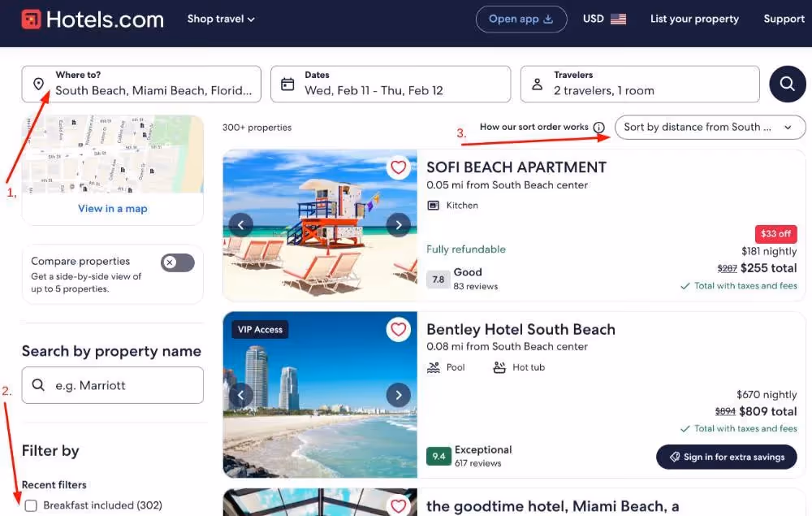The height and width of the screenshot is (516, 812).
Task: Click the Hot tub amenity icon
Action: coord(499,368)
